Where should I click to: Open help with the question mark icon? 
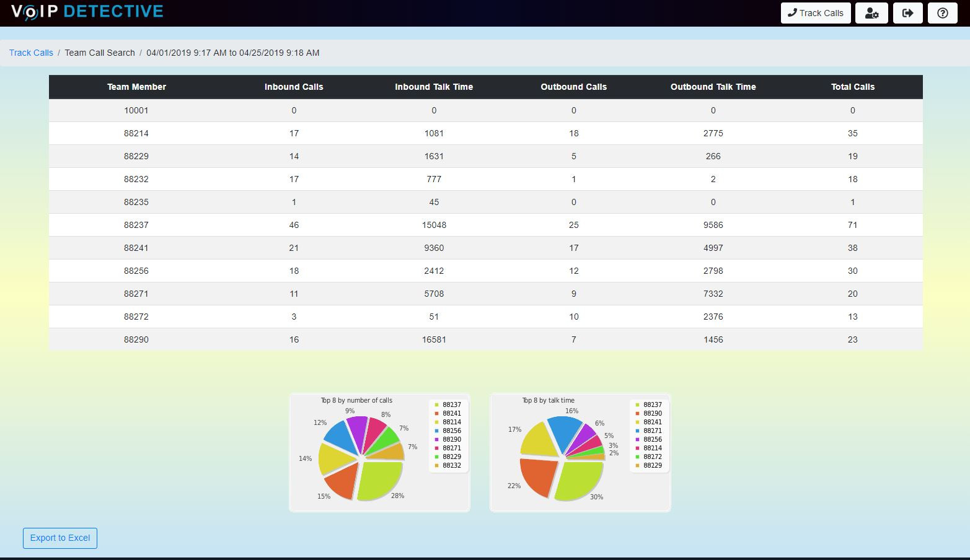pyautogui.click(x=942, y=13)
